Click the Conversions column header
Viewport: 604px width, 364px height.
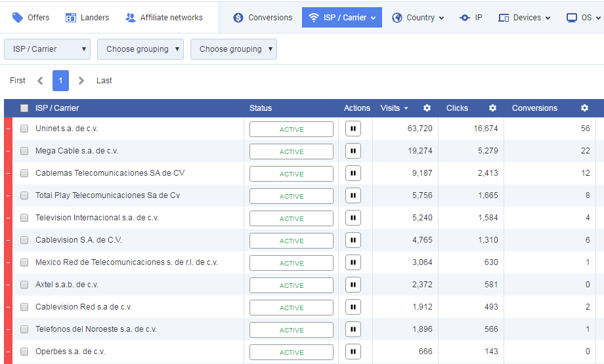tap(534, 108)
